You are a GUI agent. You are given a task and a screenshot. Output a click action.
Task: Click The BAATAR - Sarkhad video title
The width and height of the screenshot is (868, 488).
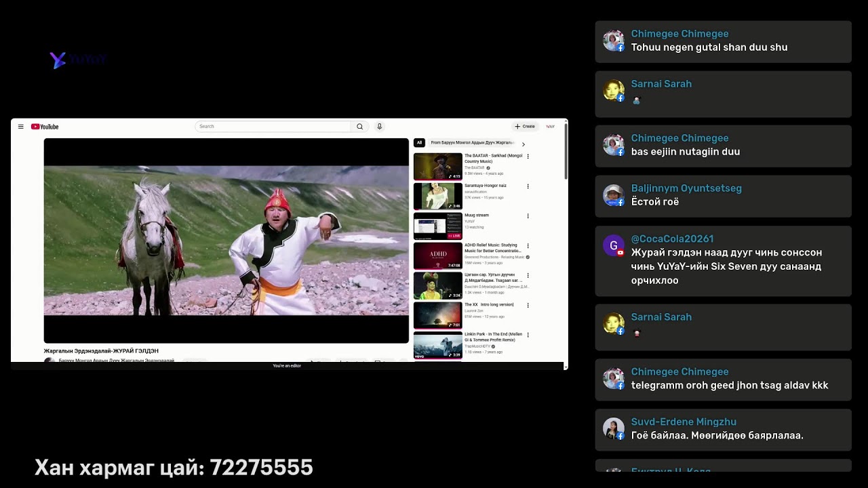click(x=493, y=159)
